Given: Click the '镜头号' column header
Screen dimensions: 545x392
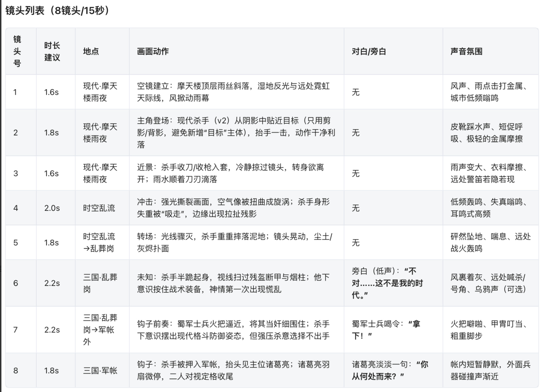Looking at the screenshot, I should click(17, 51).
